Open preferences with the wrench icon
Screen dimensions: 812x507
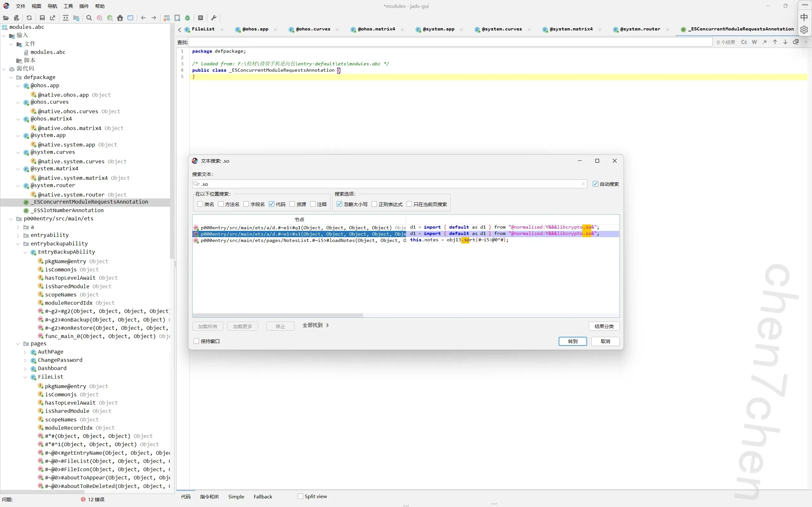214,18
